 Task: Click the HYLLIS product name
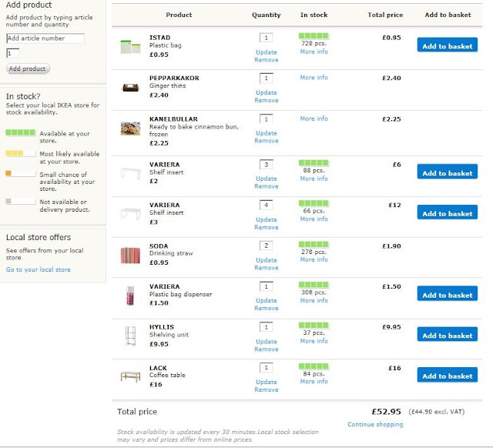(162, 327)
